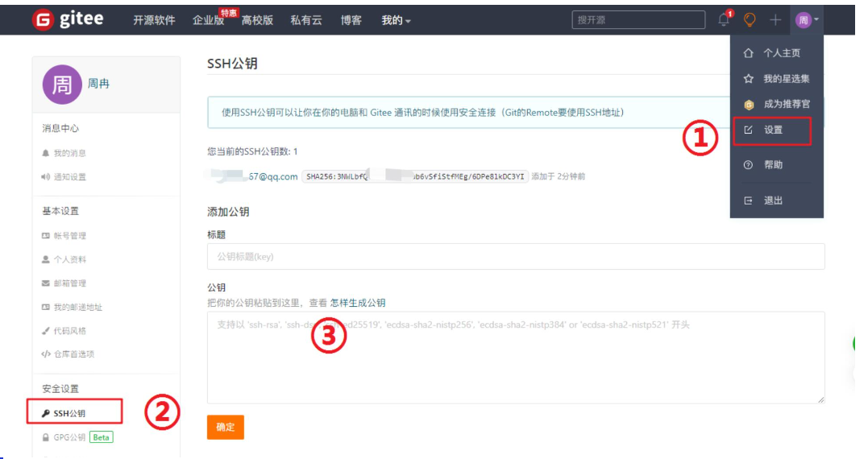Go to 邮箱管理 in sidebar

coord(70,283)
